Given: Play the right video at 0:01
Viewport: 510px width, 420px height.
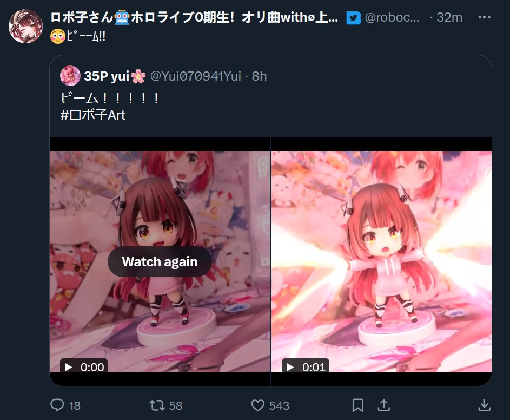Looking at the screenshot, I should (306, 367).
